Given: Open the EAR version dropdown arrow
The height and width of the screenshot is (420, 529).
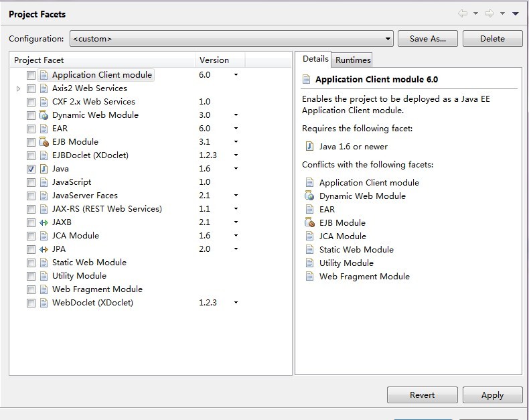Looking at the screenshot, I should click(x=236, y=129).
